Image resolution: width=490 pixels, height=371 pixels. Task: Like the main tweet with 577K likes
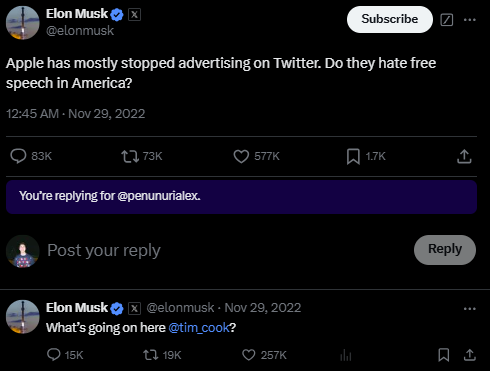241,156
